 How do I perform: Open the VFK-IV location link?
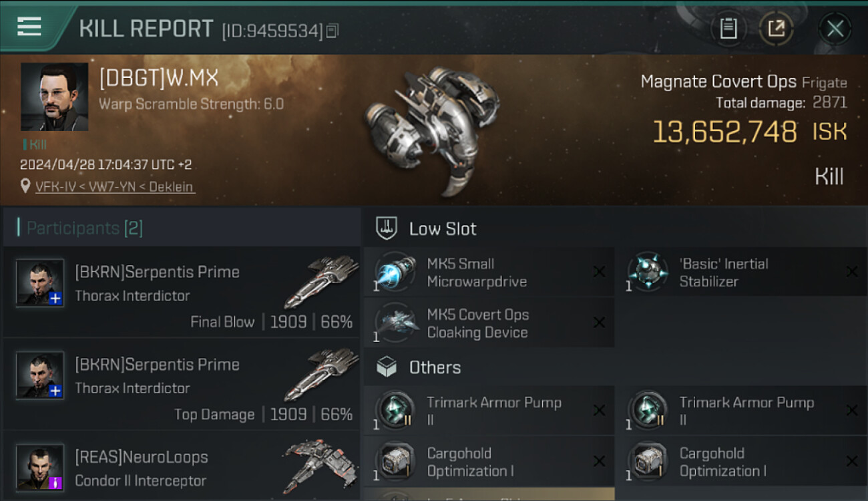click(115, 187)
